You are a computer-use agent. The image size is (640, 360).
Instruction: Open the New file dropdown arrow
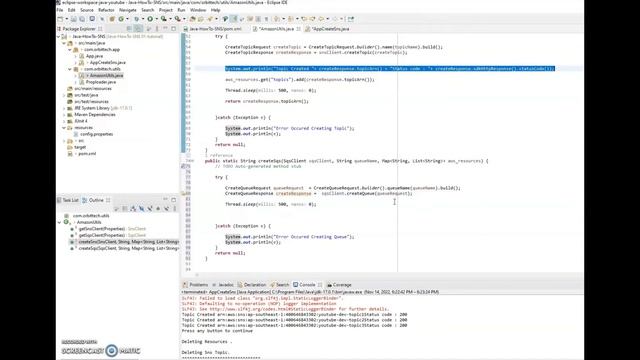(67, 19)
